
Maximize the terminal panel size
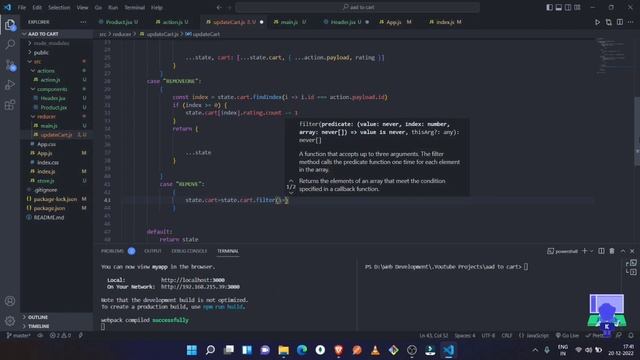[x=623, y=251]
